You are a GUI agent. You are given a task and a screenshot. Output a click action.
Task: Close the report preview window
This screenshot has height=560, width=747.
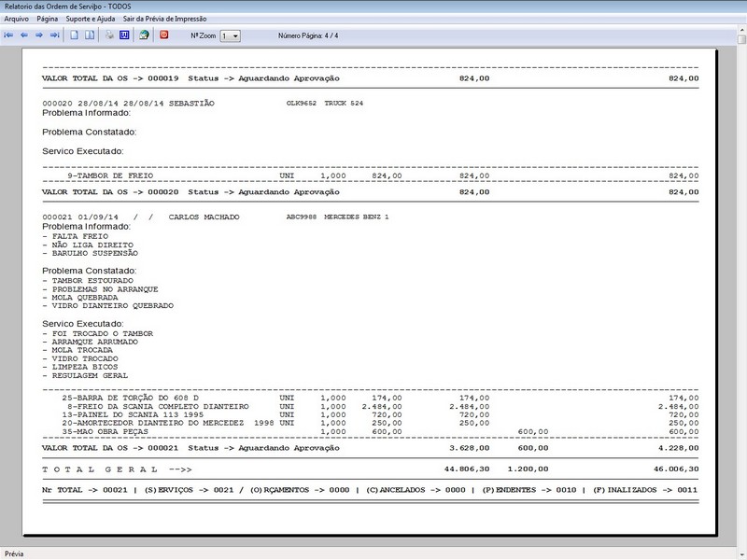coord(737,6)
